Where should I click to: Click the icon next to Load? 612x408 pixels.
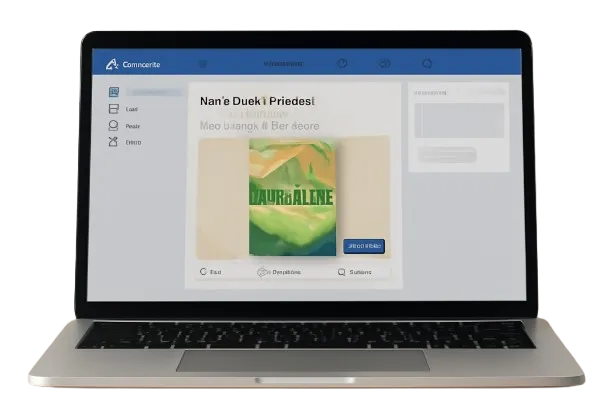(114, 109)
